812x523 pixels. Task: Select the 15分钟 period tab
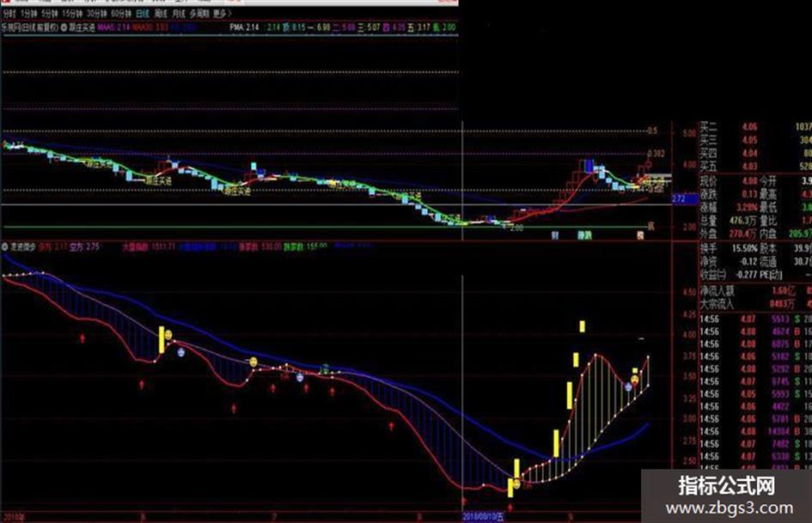click(73, 14)
